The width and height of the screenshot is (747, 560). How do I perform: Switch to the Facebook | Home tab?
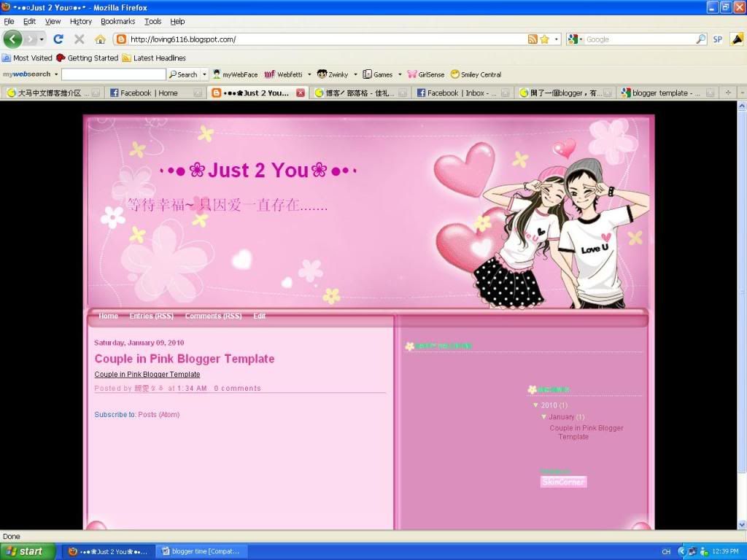pyautogui.click(x=149, y=93)
